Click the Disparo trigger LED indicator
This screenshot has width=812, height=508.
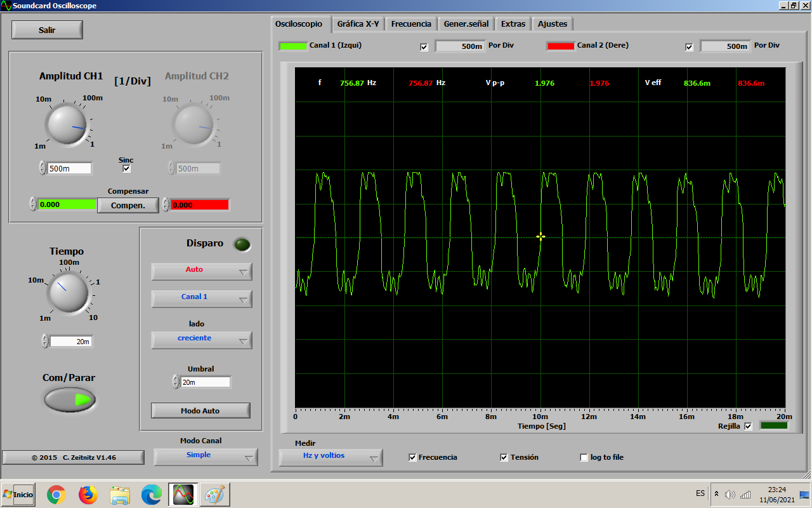tap(242, 244)
